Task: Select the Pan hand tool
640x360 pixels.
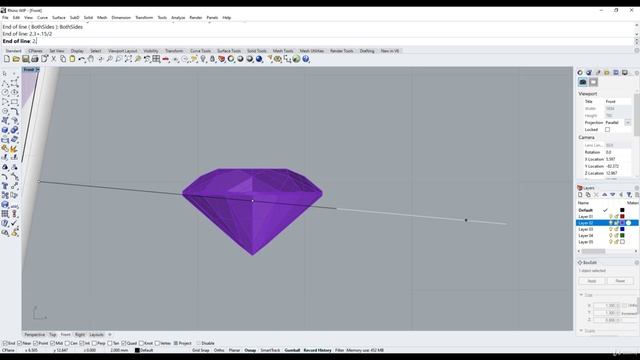Action: coord(91,59)
